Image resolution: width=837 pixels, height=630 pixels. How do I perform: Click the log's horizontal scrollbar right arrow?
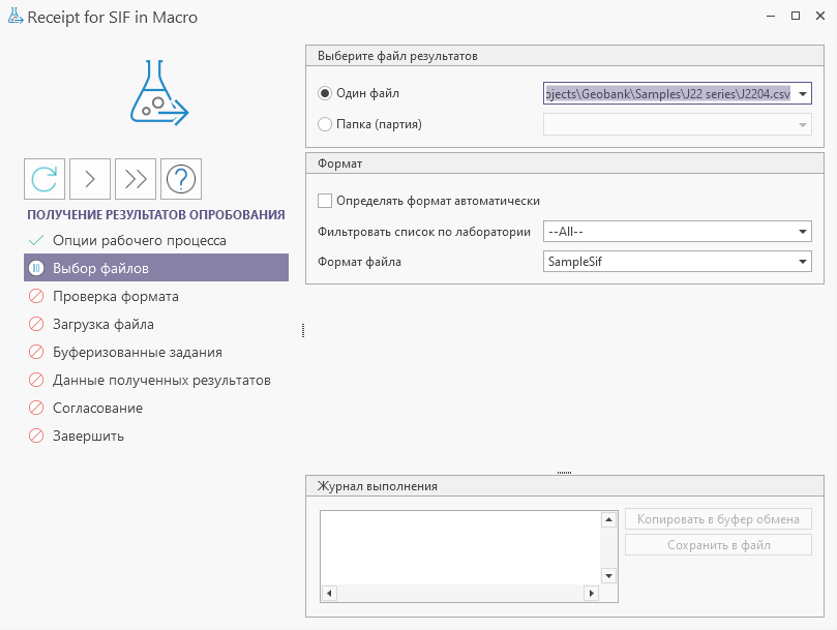tap(591, 593)
